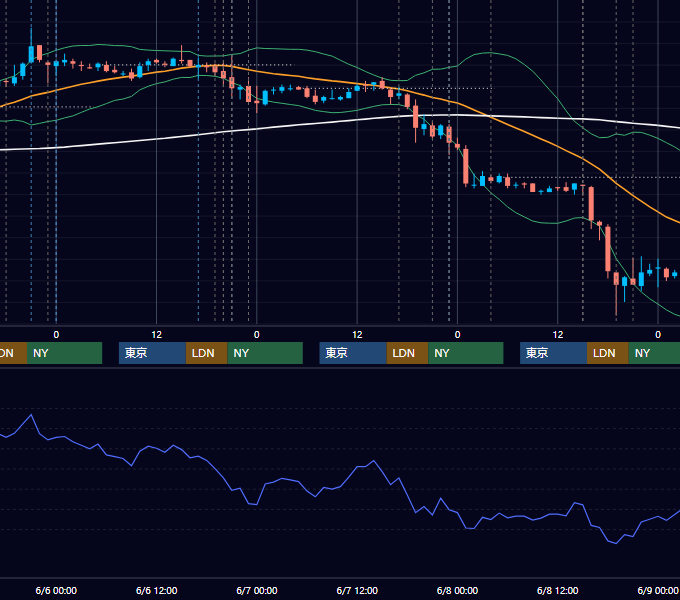Viewport: 680px width, 600px height.
Task: Click the hour 0 label at 6/8 midnight
Action: pyautogui.click(x=457, y=335)
